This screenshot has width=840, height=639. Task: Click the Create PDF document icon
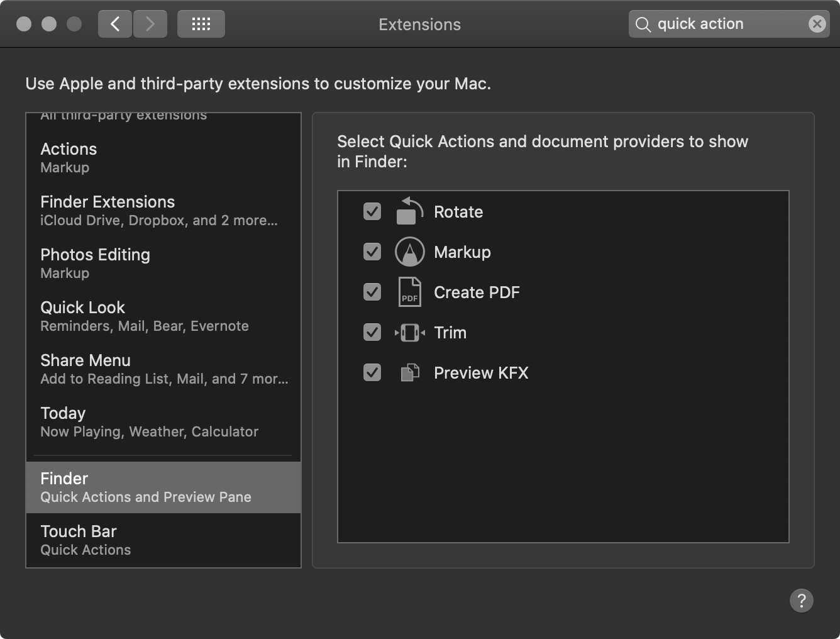click(409, 292)
